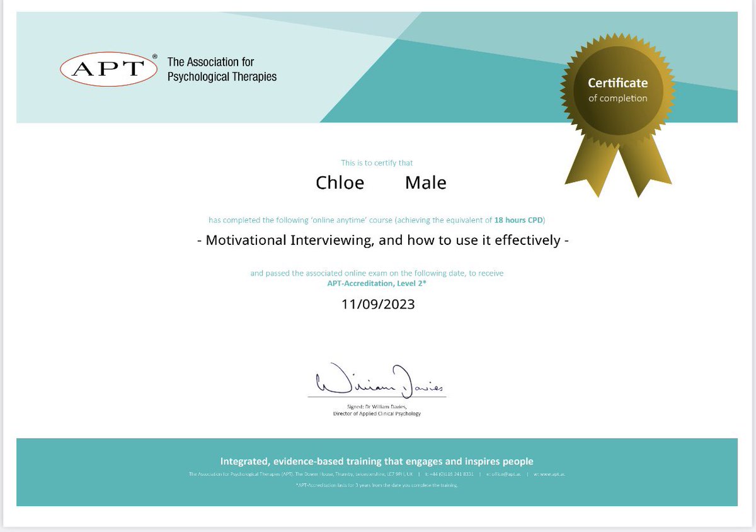The height and width of the screenshot is (532, 756).
Task: Click the surname 'Male'
Action: coord(426,183)
